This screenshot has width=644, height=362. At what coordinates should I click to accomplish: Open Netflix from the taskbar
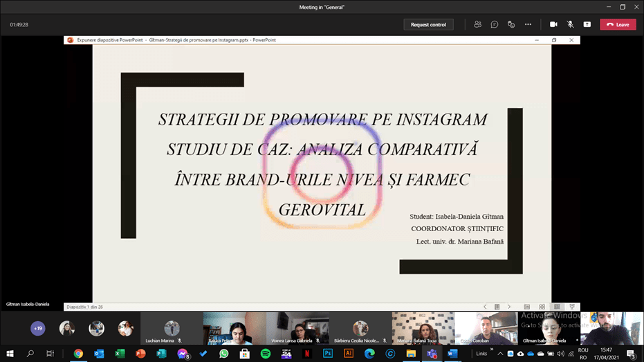click(307, 354)
